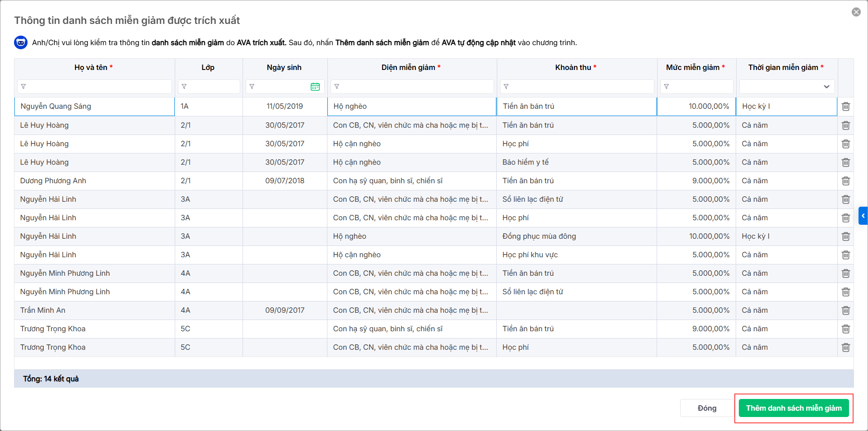Image resolution: width=868 pixels, height=431 pixels.
Task: Sort by the Họ và tên column header
Action: (91, 68)
